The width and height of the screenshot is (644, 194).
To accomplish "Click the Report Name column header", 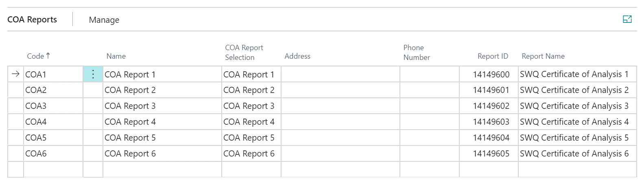I will click(x=543, y=56).
